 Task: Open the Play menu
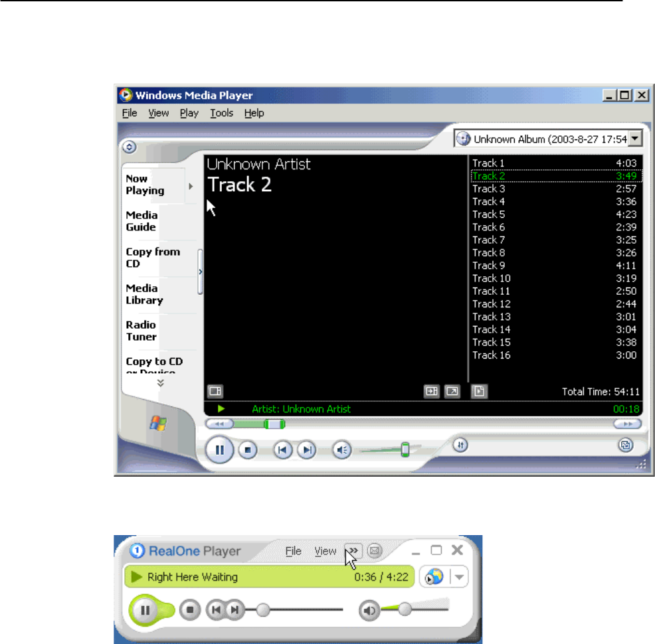[189, 113]
